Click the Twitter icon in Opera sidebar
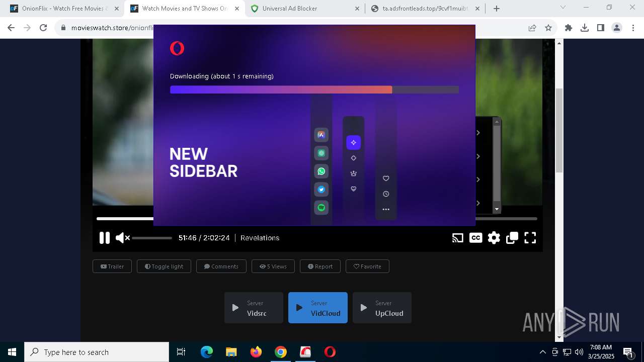 point(321,190)
